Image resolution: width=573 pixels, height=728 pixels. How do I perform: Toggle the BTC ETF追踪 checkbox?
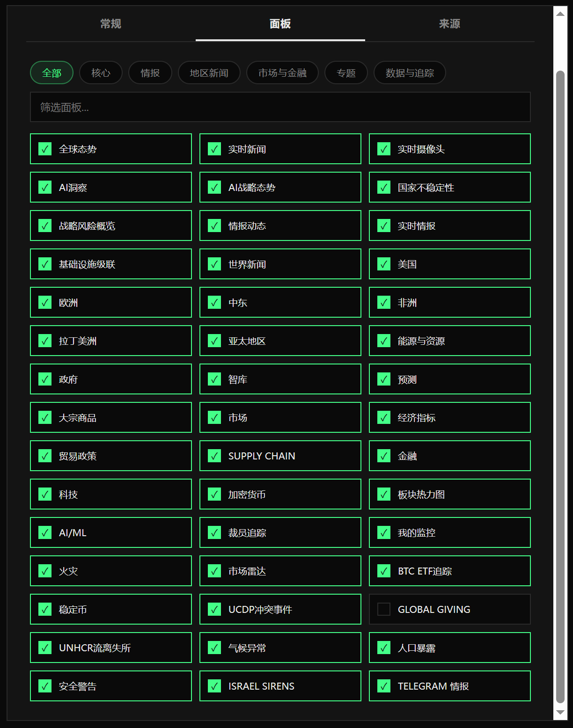tap(384, 571)
